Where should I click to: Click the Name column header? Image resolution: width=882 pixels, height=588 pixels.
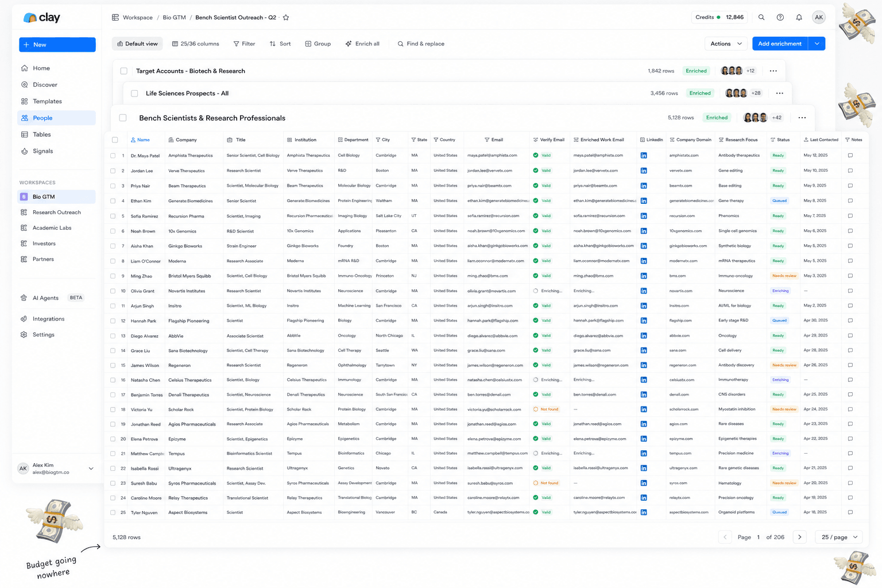tap(141, 140)
